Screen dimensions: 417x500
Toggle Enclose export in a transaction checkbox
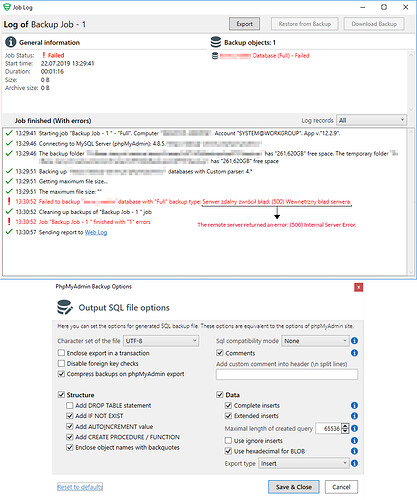[x=61, y=353]
